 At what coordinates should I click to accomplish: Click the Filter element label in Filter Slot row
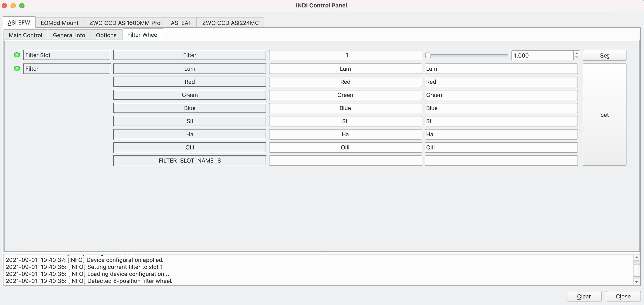(189, 55)
